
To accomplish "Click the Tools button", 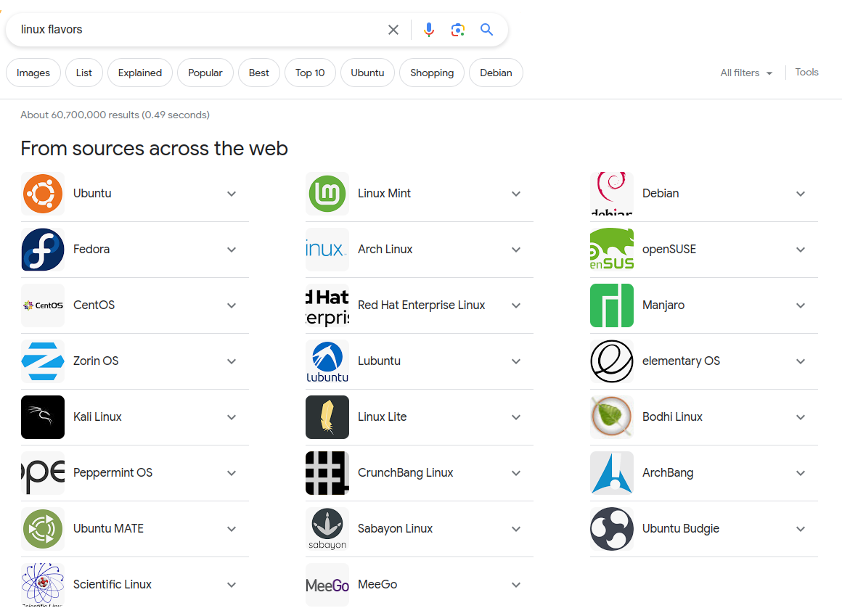I will [x=806, y=72].
